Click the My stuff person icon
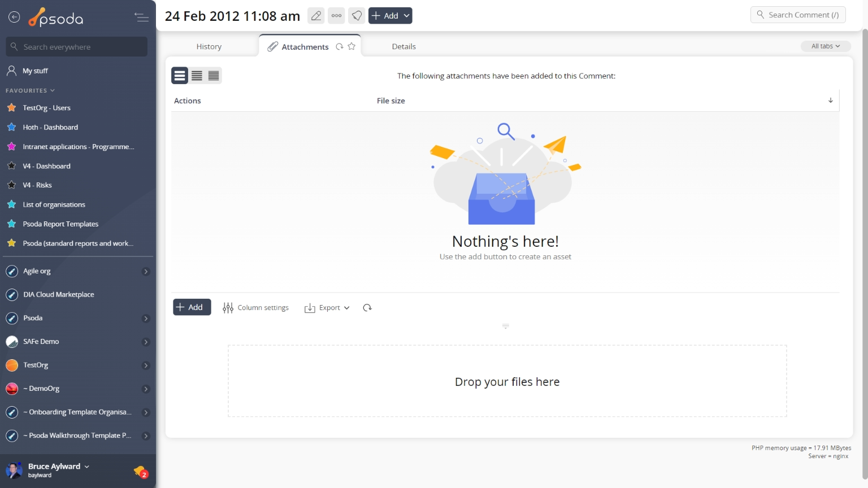 [11, 71]
